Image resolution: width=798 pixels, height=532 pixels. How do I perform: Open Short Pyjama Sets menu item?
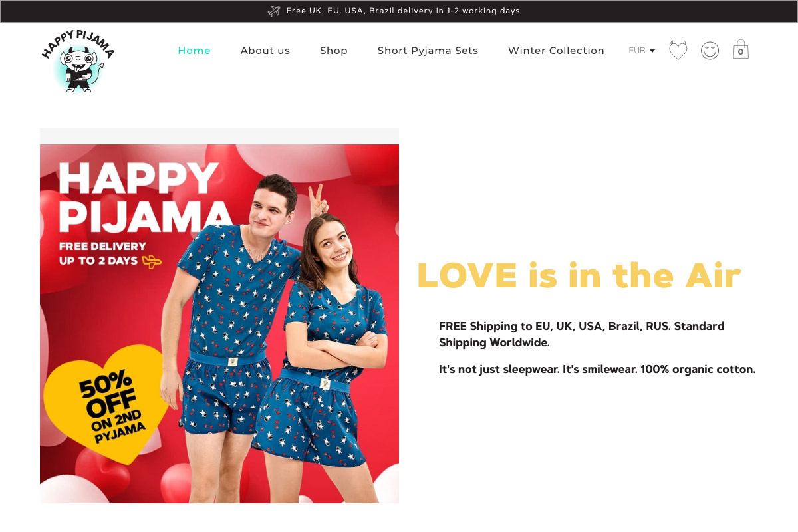click(x=428, y=51)
